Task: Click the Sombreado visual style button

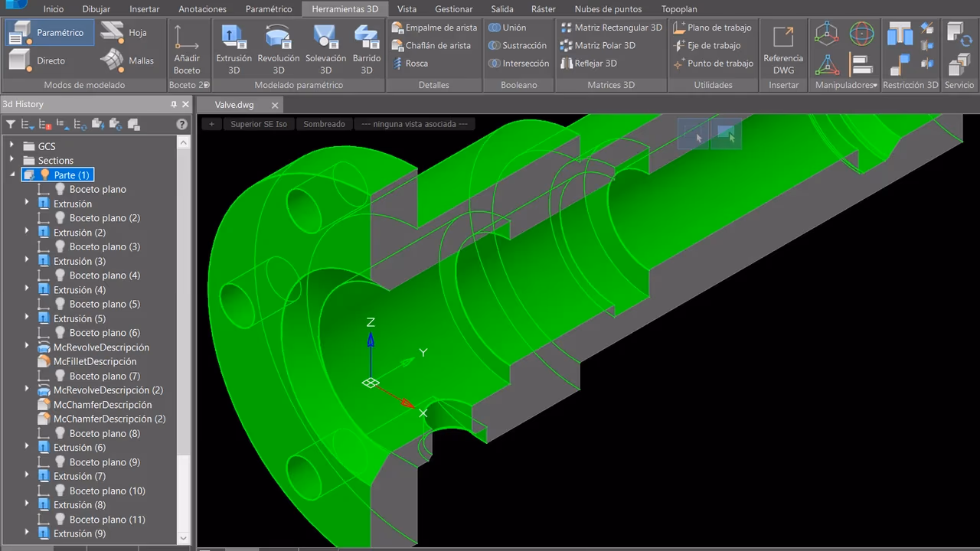Action: click(324, 124)
